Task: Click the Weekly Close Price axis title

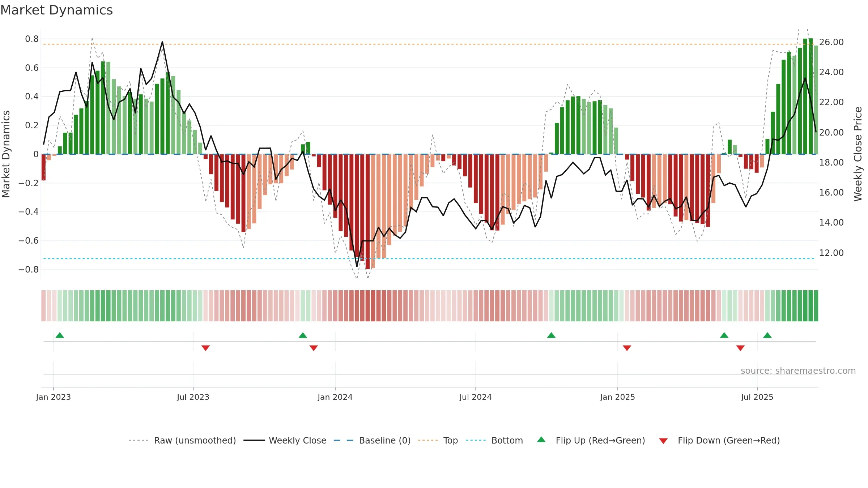Action: (x=858, y=154)
